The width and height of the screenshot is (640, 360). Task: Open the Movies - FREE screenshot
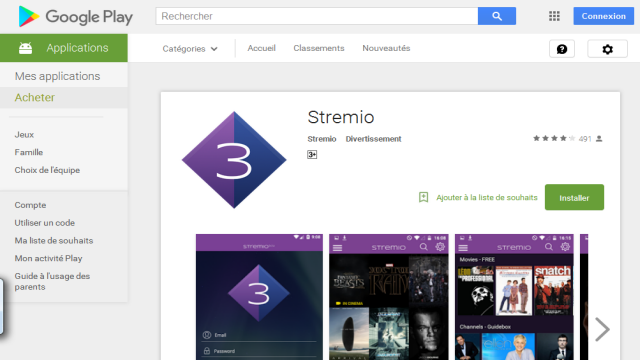[x=514, y=297]
